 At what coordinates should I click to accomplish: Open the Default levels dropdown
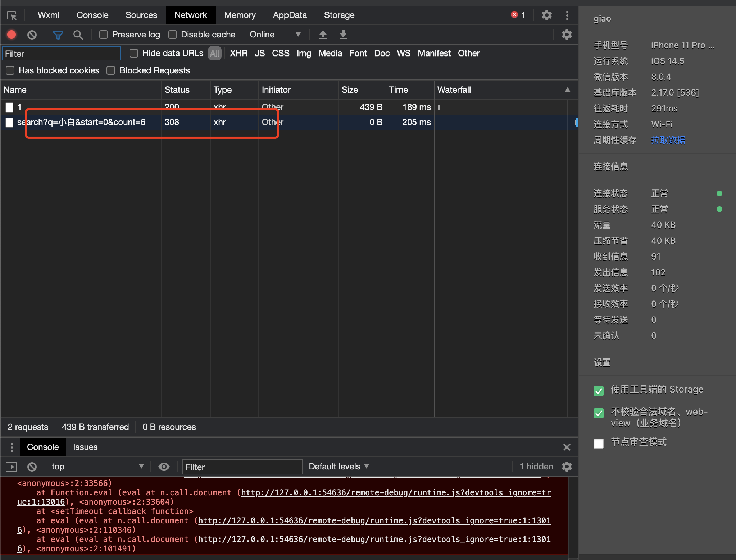[338, 466]
